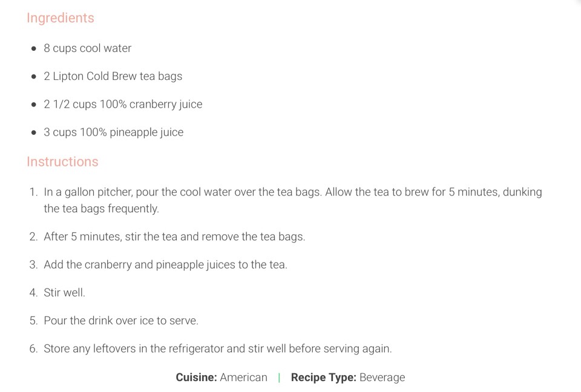Click the Ingredients heading
581x392 pixels.
pyautogui.click(x=61, y=18)
